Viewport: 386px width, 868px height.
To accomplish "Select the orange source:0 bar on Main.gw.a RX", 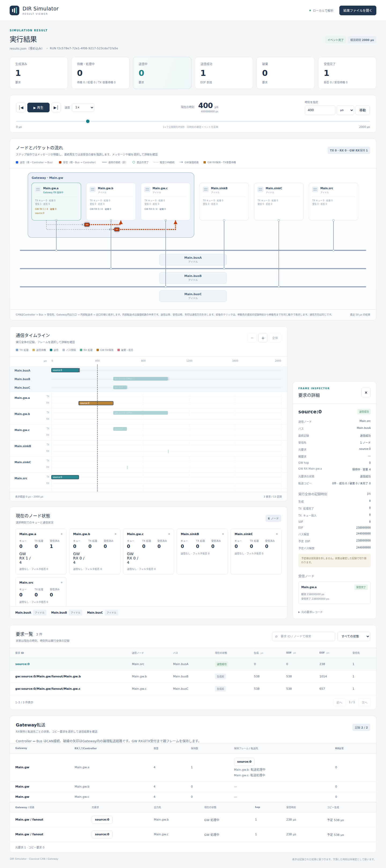I will (x=96, y=403).
